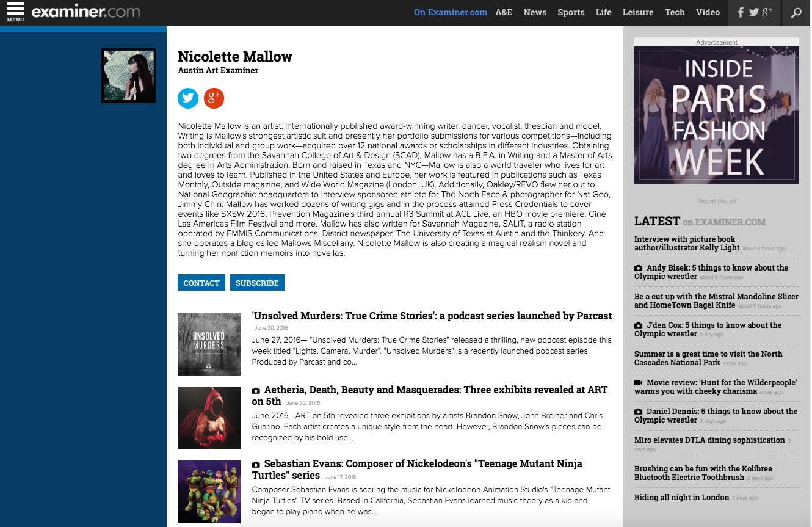
Task: Open the red Google Plus profile circle
Action: (214, 98)
